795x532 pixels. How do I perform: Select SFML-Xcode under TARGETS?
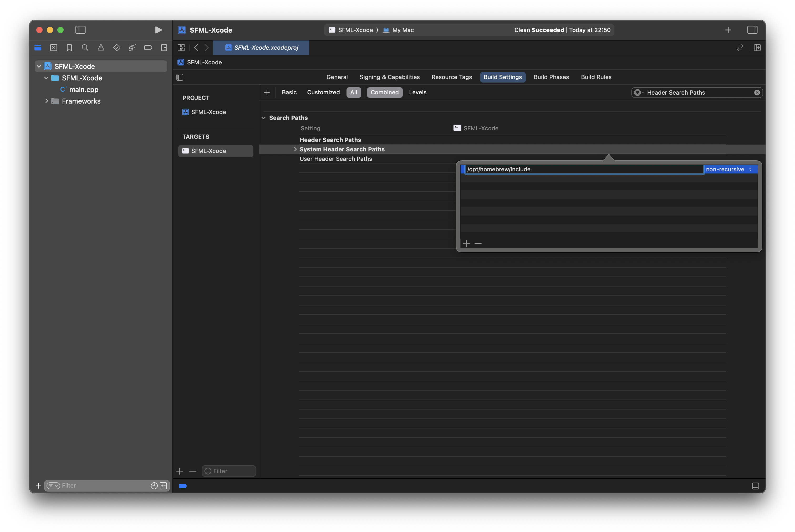tap(216, 151)
